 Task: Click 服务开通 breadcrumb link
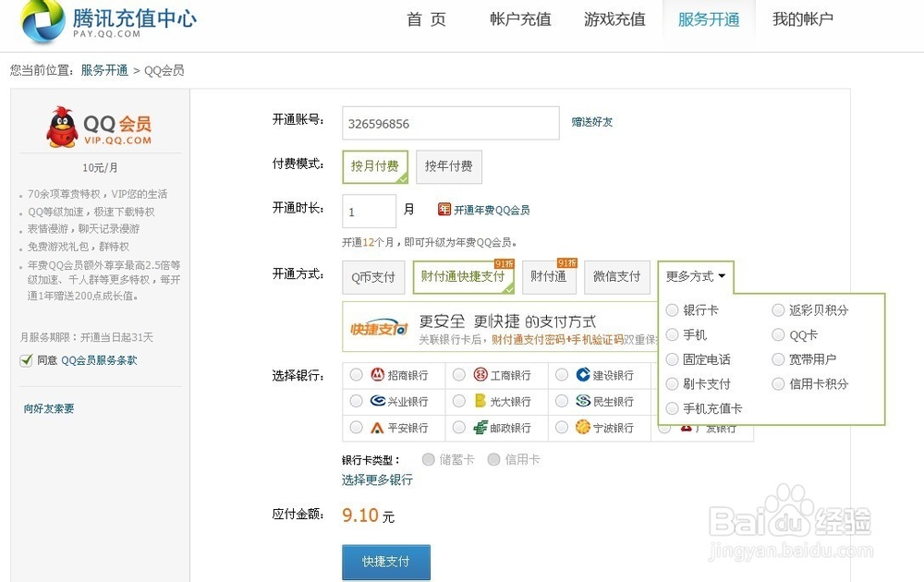click(104, 70)
